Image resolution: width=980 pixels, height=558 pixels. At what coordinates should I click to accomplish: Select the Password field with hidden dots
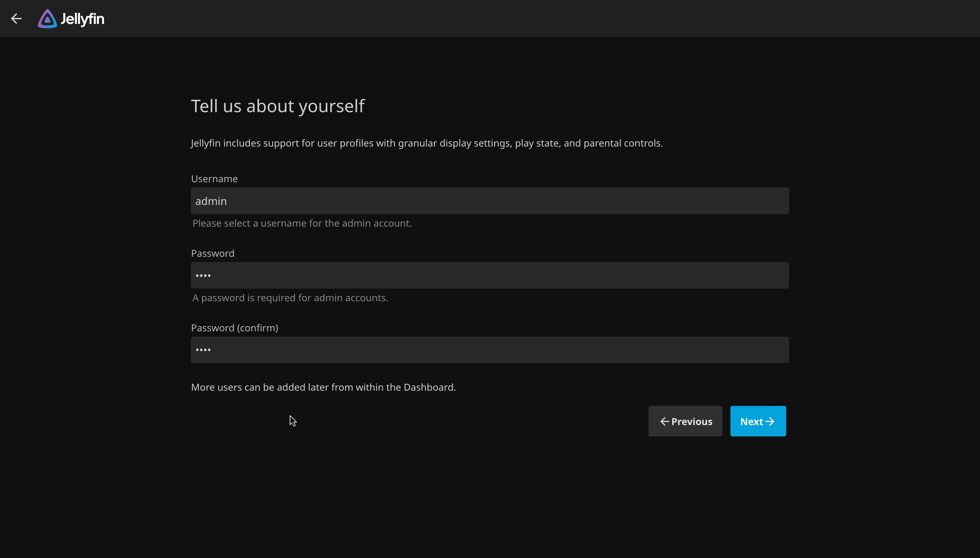(489, 275)
